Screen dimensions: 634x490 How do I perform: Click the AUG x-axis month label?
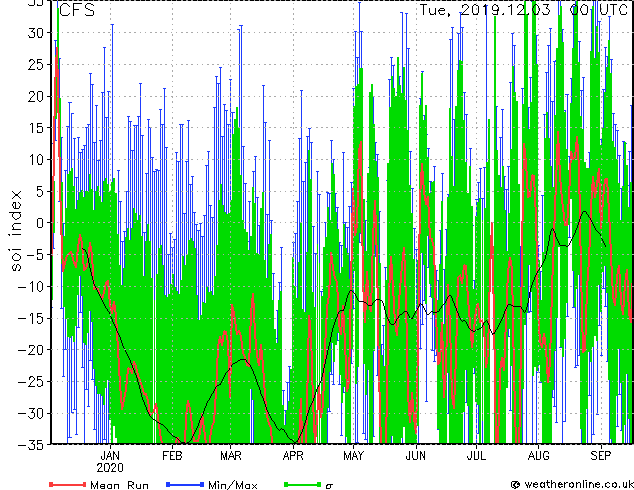(539, 456)
